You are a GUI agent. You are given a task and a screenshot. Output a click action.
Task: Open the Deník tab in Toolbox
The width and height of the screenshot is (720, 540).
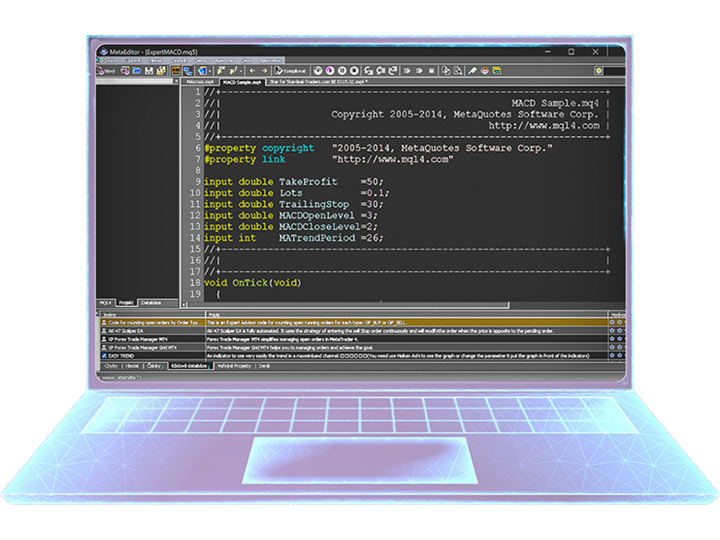coord(264,366)
